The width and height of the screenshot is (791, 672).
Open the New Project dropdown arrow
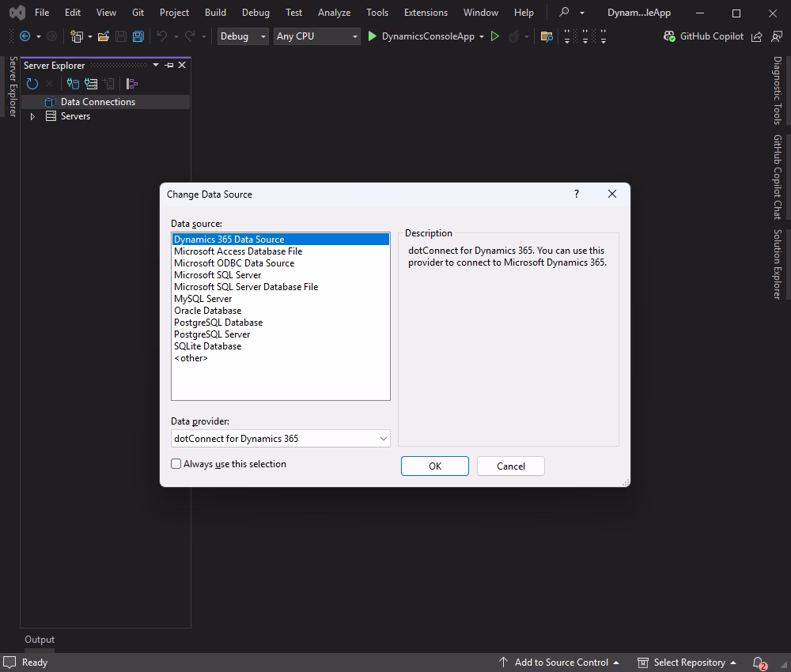pyautogui.click(x=90, y=37)
